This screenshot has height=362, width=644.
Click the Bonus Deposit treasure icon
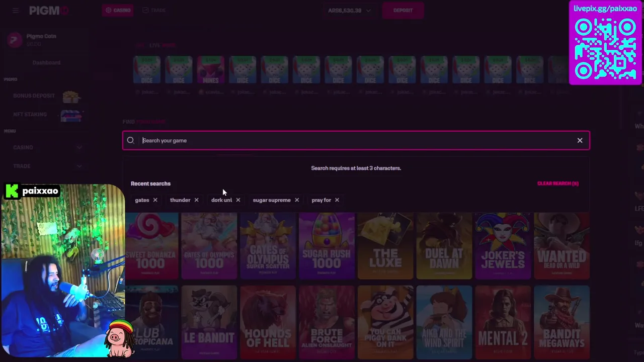(x=71, y=96)
